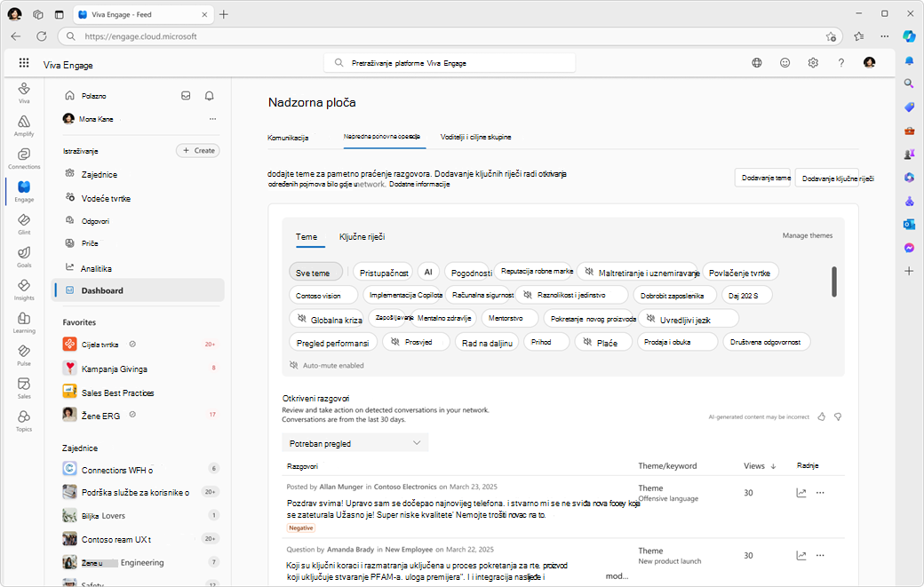Open the Insights app icon
The width and height of the screenshot is (924, 587).
(24, 290)
